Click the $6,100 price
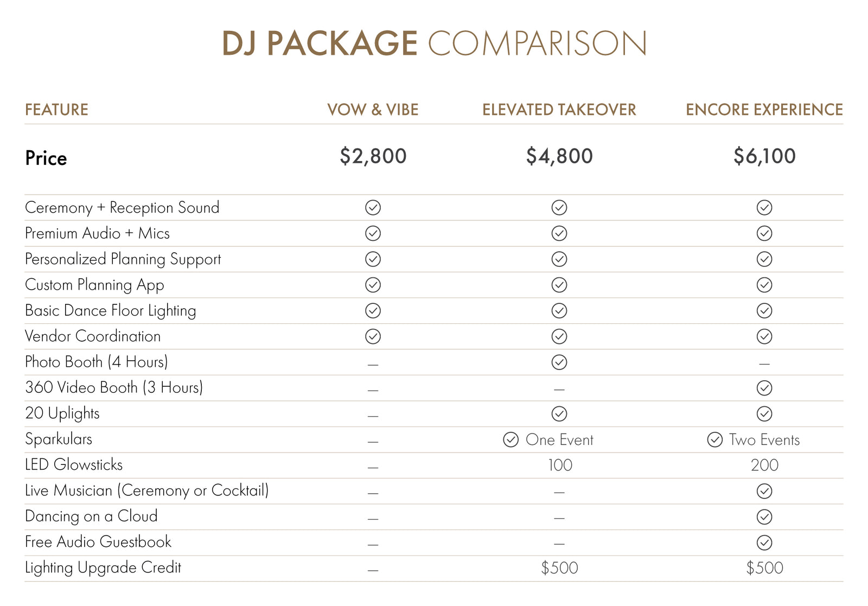The width and height of the screenshot is (868, 606). click(x=764, y=156)
